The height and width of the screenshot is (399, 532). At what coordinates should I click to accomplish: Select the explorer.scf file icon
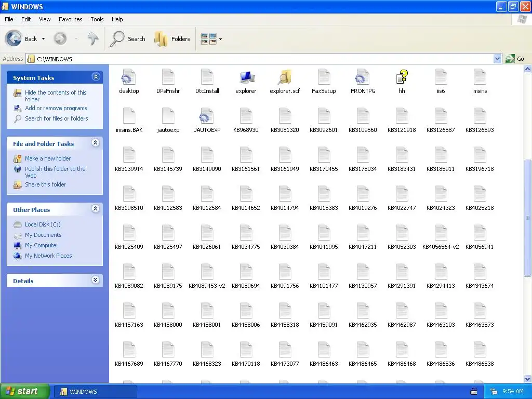click(285, 77)
